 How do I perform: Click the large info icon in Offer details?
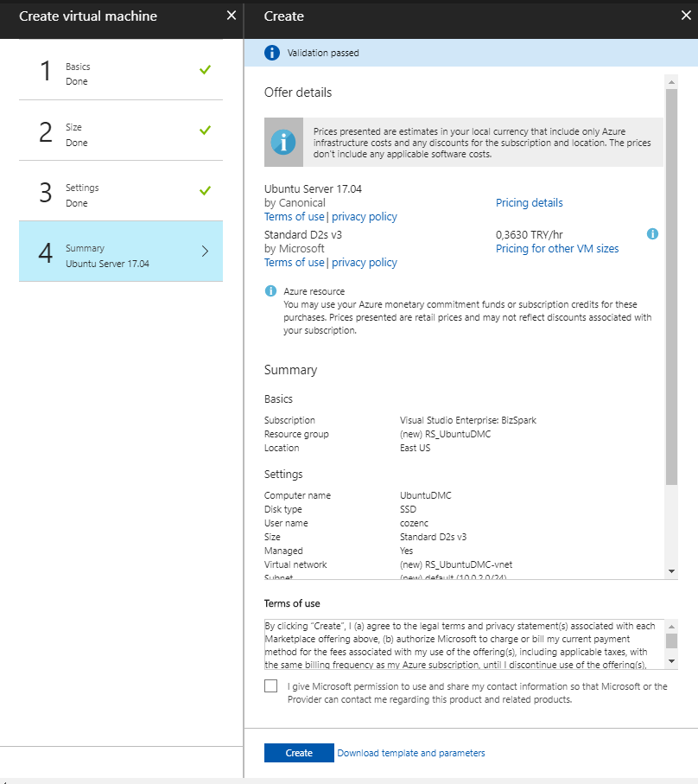pos(283,143)
